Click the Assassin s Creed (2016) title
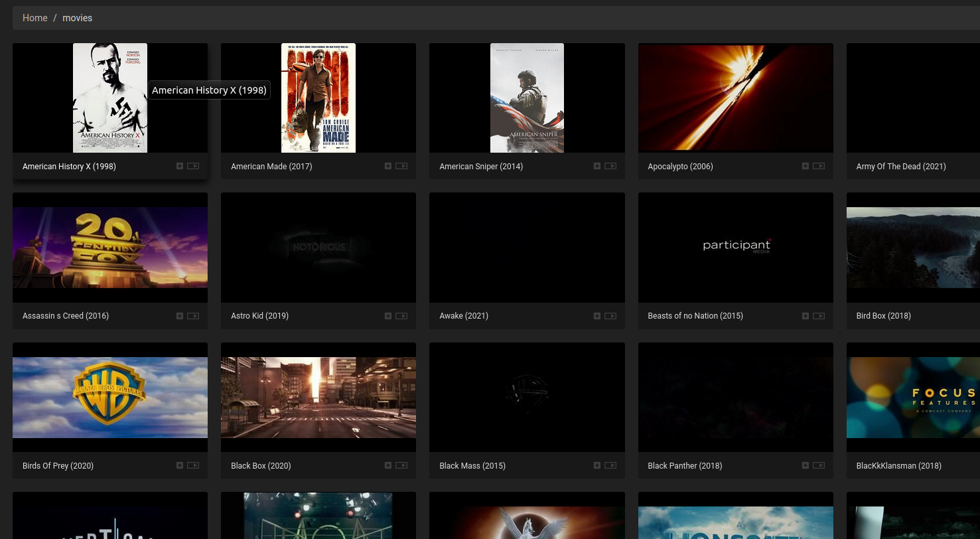The height and width of the screenshot is (539, 980). [66, 316]
